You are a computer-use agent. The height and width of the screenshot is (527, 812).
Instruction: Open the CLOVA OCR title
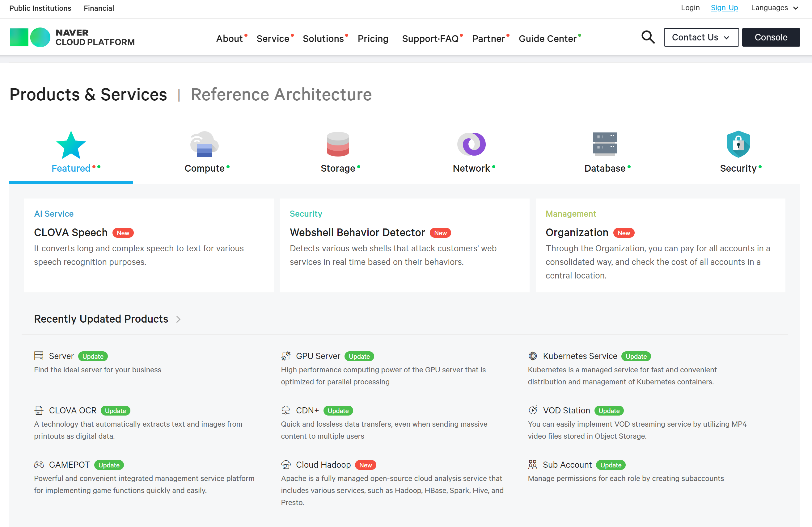tap(73, 410)
